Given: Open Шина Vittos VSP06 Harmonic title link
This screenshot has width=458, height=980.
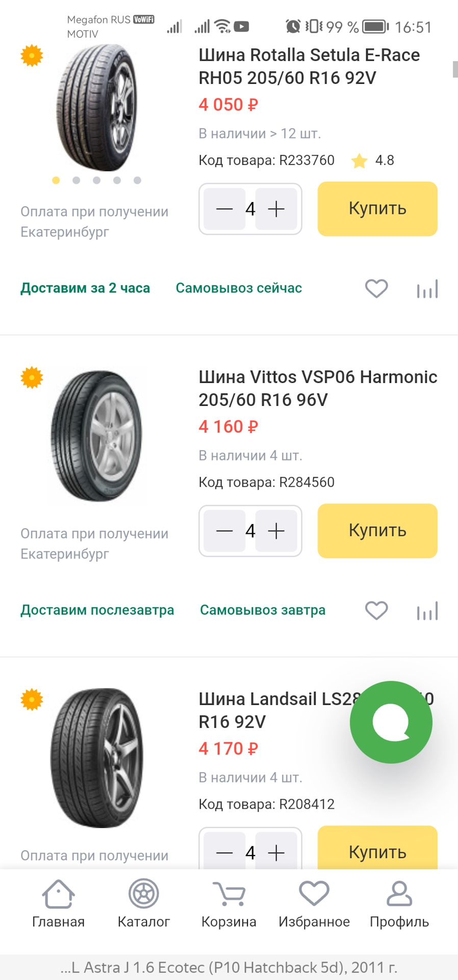Looking at the screenshot, I should point(317,388).
